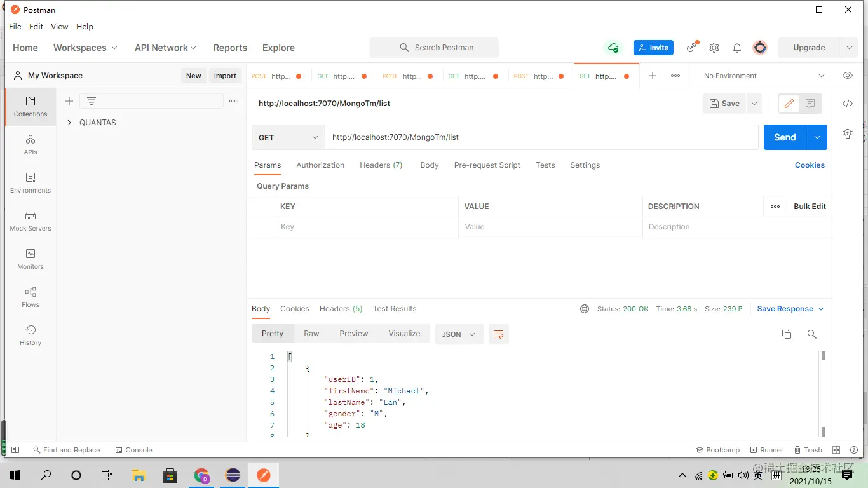
Task: Click the Search Postman field
Action: (x=434, y=48)
